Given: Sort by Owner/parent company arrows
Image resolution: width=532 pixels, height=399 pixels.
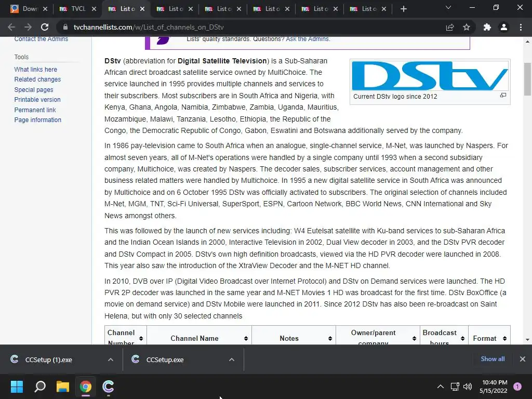Looking at the screenshot, I should click(414, 338).
